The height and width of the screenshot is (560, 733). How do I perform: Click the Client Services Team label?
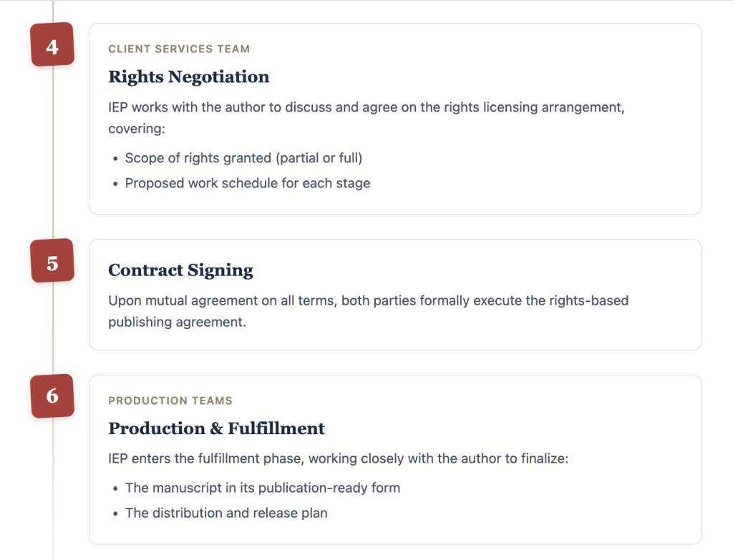coord(179,49)
